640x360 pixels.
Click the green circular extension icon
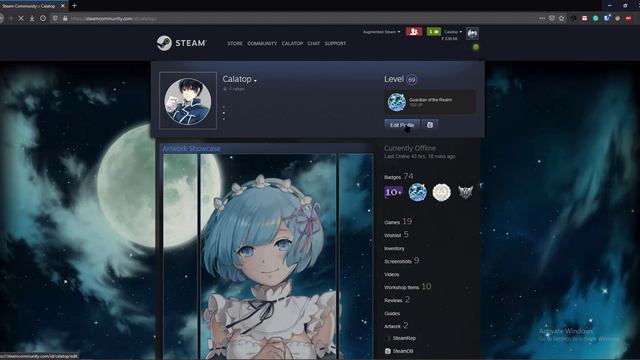point(596,18)
